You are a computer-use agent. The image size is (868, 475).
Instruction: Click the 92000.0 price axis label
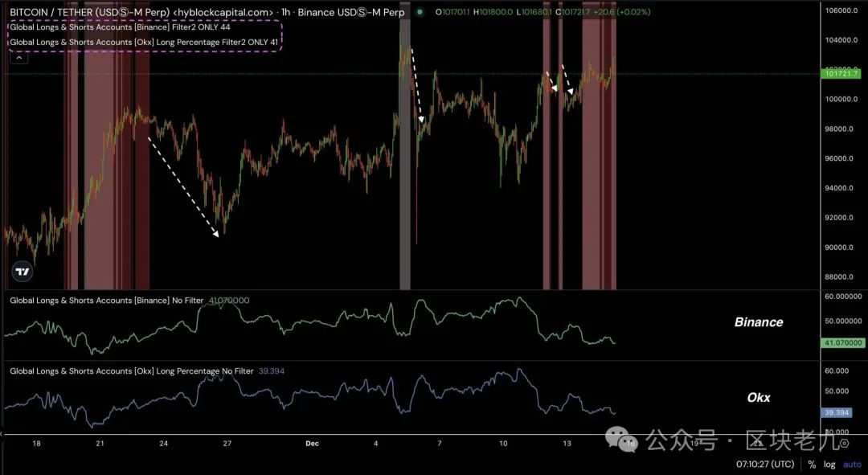point(841,218)
